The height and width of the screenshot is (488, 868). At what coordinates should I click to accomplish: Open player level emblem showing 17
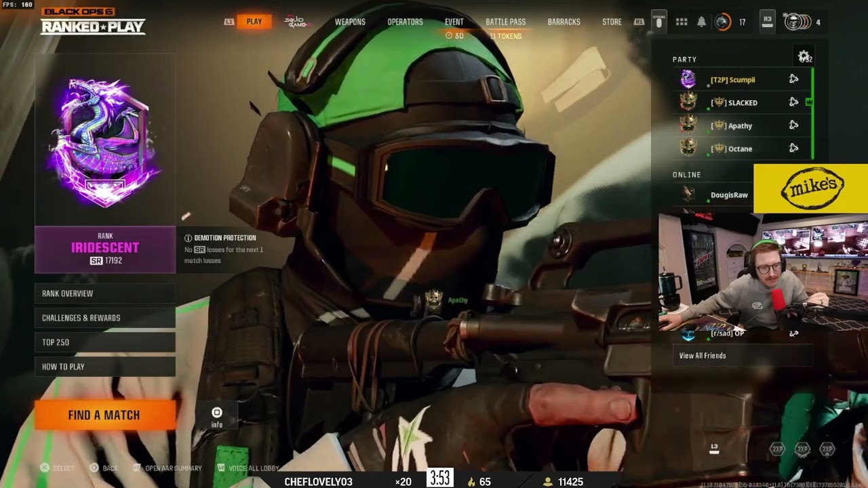723,22
